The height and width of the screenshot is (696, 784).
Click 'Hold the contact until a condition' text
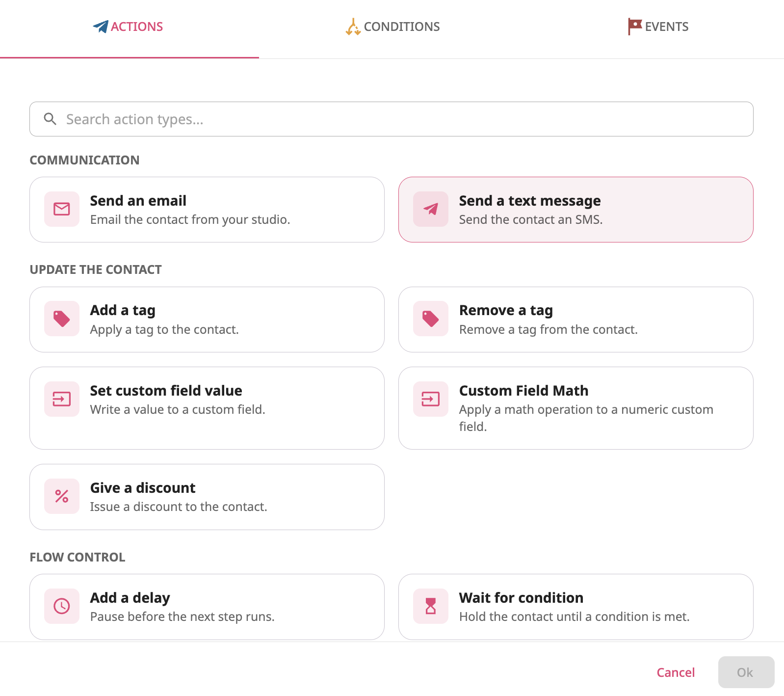click(x=574, y=616)
